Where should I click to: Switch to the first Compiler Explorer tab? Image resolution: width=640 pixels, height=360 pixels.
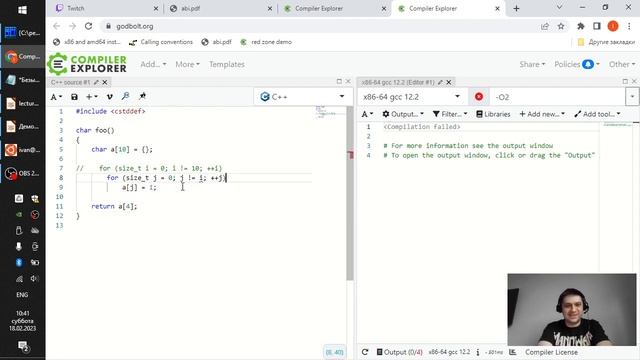pos(334,8)
